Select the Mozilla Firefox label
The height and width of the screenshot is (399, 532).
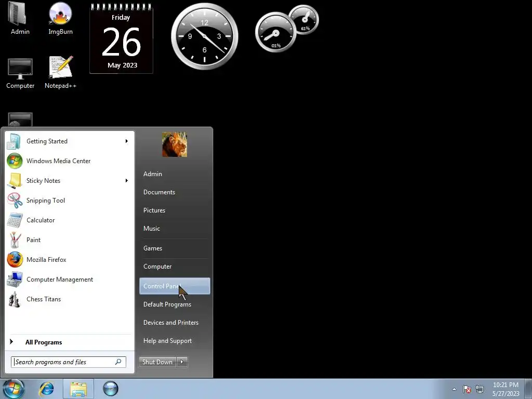pos(46,260)
